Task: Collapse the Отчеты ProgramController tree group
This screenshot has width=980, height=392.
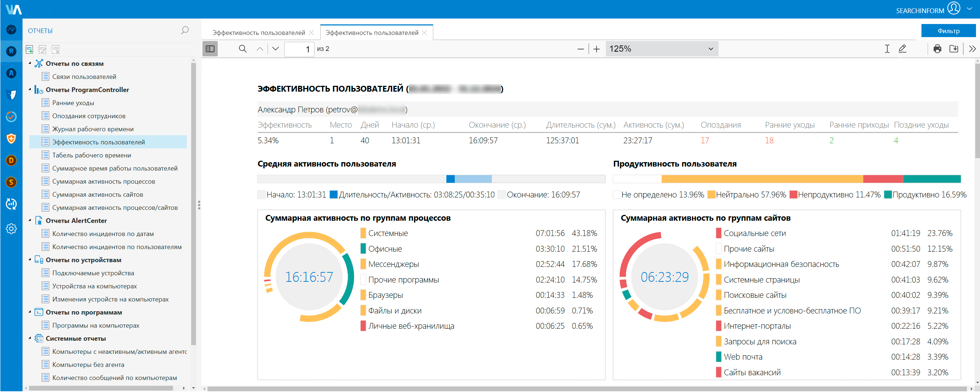Action: coord(30,89)
